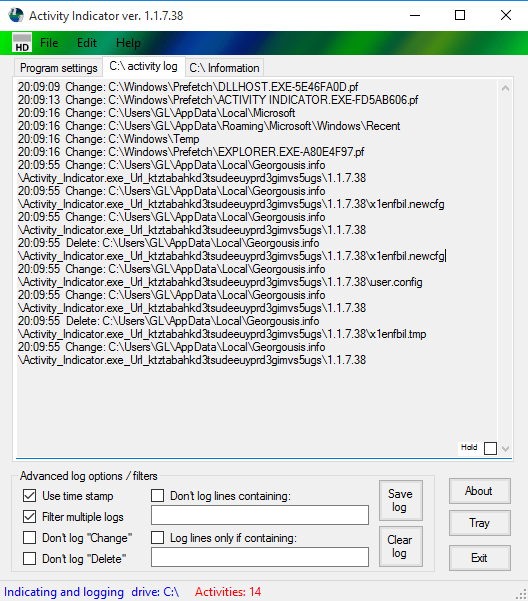
Task: Select the C:\ activity log tab
Action: [x=144, y=66]
